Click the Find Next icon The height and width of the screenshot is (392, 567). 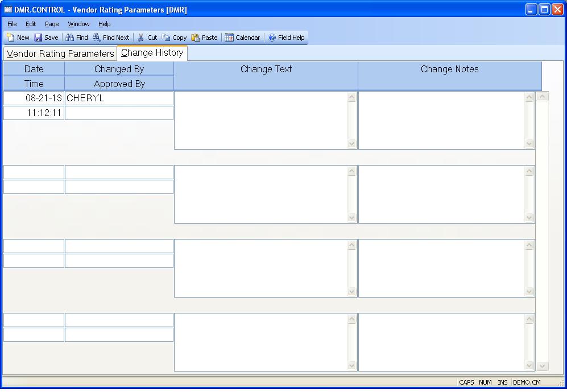point(97,38)
